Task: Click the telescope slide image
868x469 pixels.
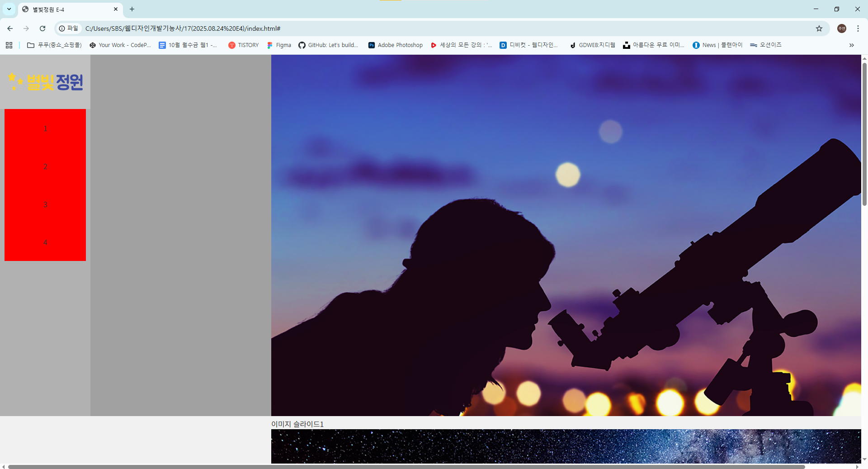Action: click(566, 235)
